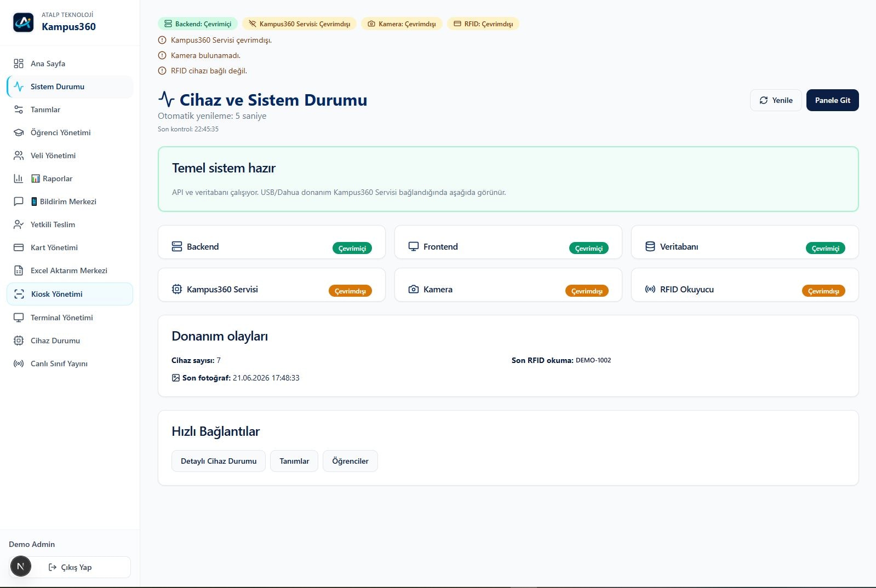876x588 pixels.
Task: Select Terminal Yönetimi sidebar entry
Action: (x=70, y=318)
